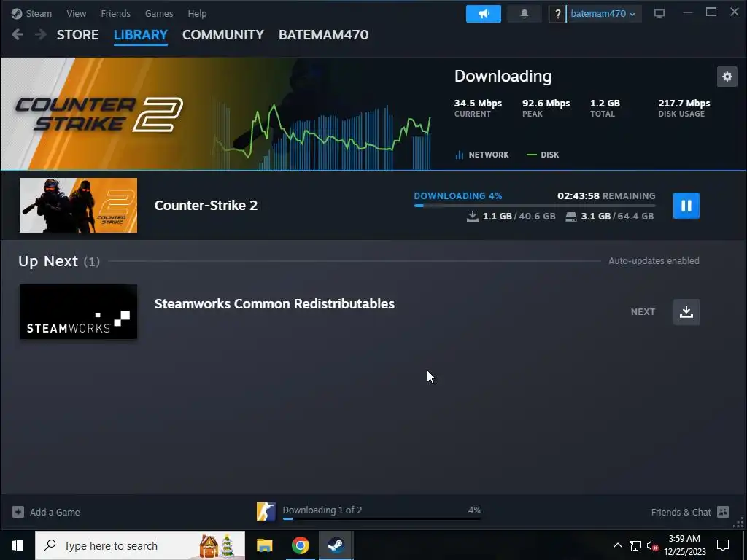The height and width of the screenshot is (560, 747).
Task: Click the plus icon beside Add a Game
Action: click(18, 512)
